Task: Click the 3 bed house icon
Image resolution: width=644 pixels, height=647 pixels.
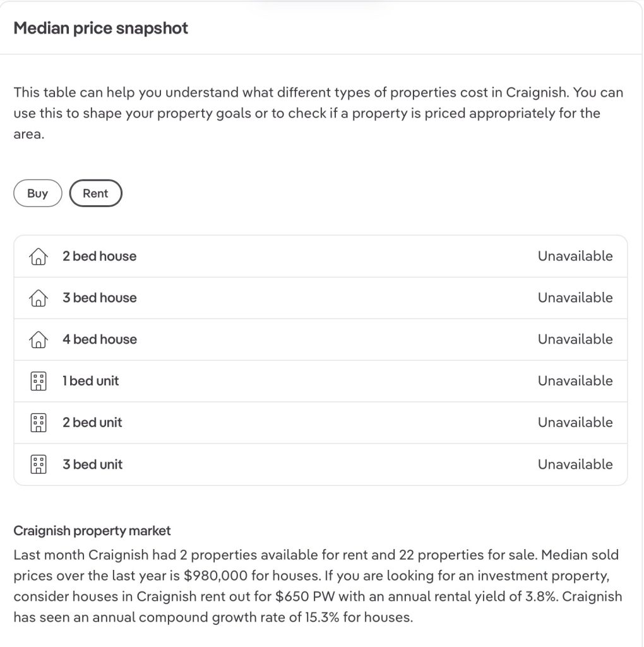Action: (x=39, y=298)
